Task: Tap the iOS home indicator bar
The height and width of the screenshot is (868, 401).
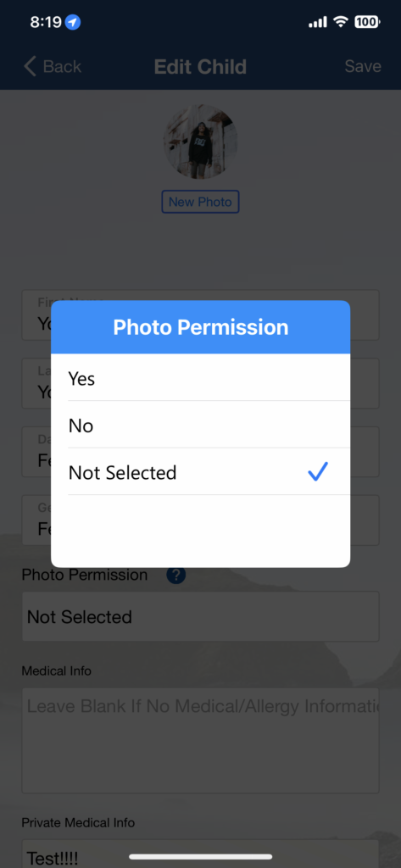Action: (x=200, y=856)
